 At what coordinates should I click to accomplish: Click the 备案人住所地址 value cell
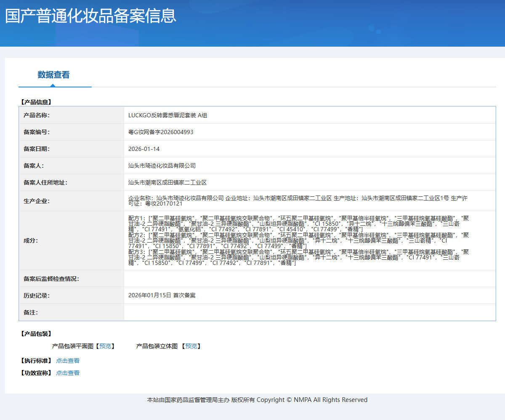coord(310,182)
